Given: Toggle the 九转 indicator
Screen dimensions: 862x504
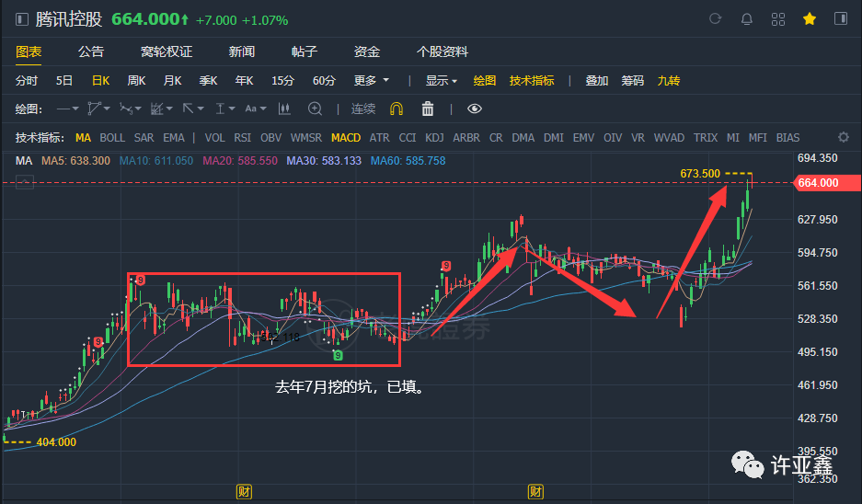Looking at the screenshot, I should click(669, 81).
